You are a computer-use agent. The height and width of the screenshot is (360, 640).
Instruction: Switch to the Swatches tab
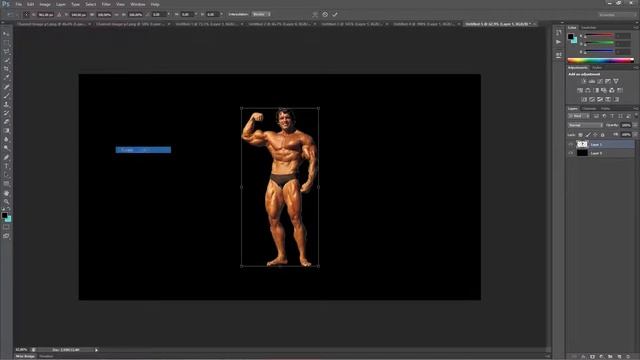tap(589, 28)
